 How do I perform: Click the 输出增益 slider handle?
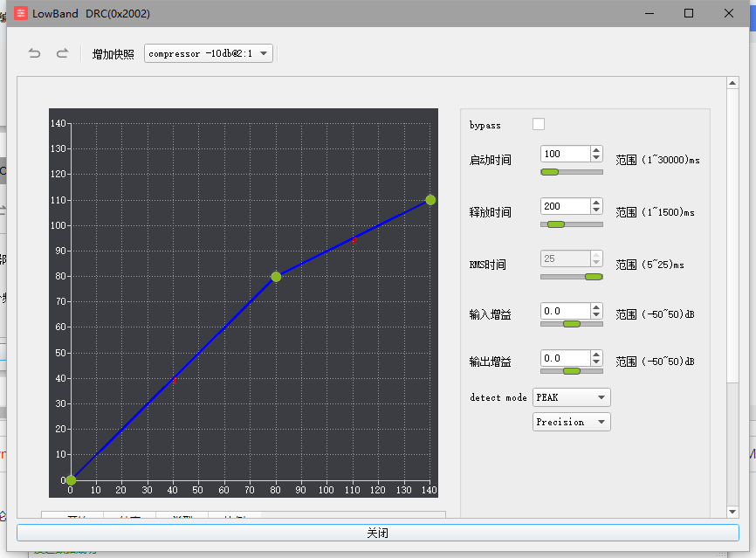(572, 371)
